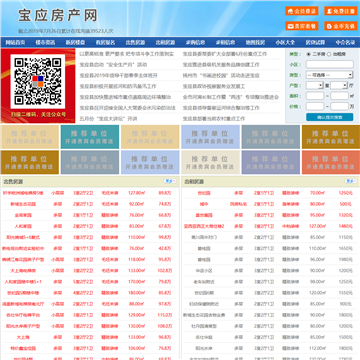Viewport: 360px width, 360px height.
Task: Open news '以更高标准 更严要求 把专项斗争'
Action: pyautogui.click(x=127, y=54)
